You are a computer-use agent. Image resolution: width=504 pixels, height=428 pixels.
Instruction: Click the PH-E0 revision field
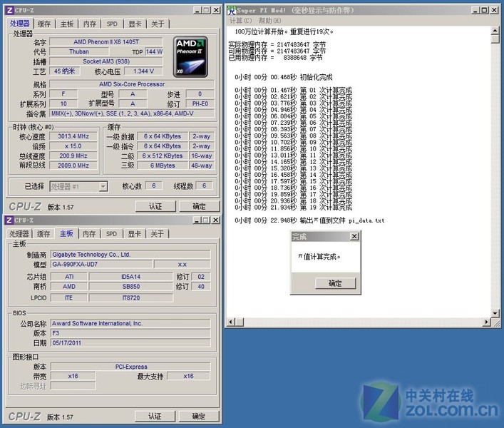click(200, 104)
